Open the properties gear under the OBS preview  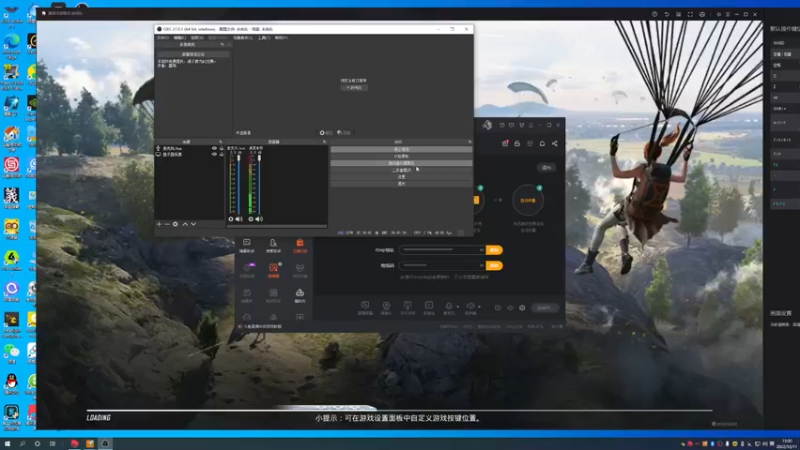pyautogui.click(x=322, y=133)
